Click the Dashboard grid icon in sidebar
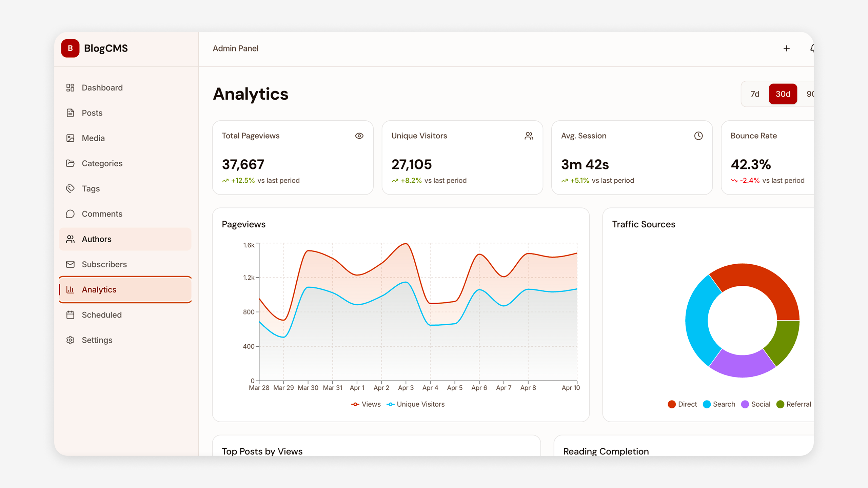This screenshot has height=488, width=868. (x=70, y=88)
